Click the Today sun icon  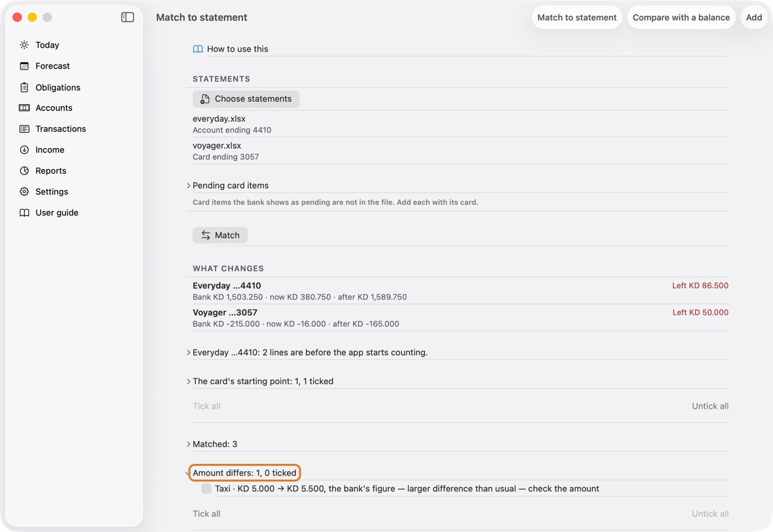[x=24, y=45]
